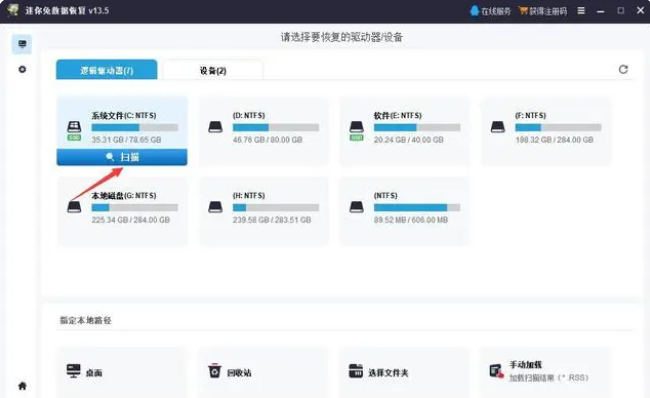Image resolution: width=650 pixels, height=398 pixels.
Task: Refresh the drive list
Action: point(623,69)
